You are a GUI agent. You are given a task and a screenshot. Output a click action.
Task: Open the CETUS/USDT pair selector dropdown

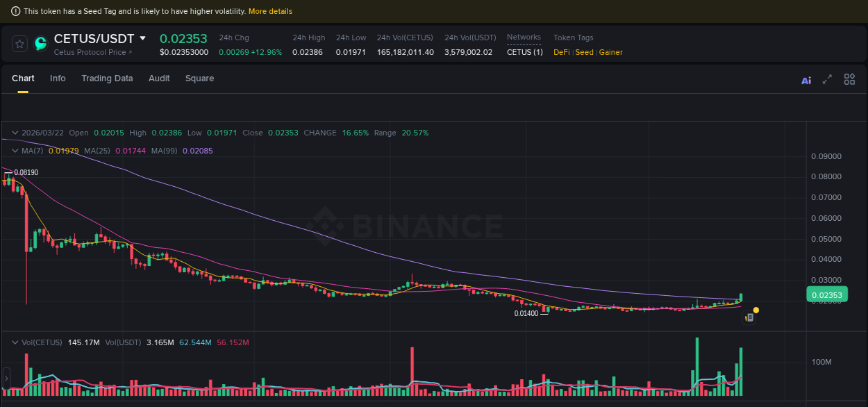[x=142, y=38]
